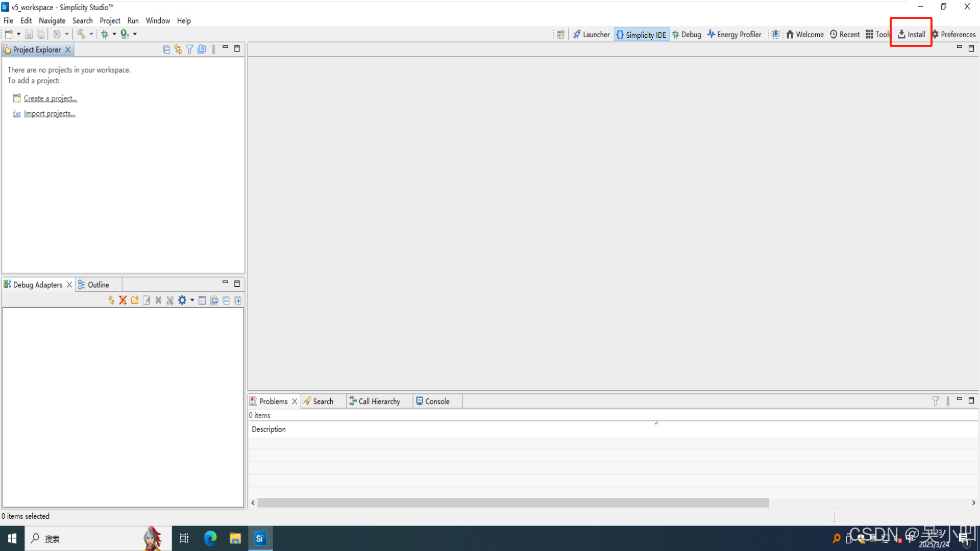Screen dimensions: 980x551
Task: Open the dropdown next to the blue gear
Action: click(x=192, y=300)
